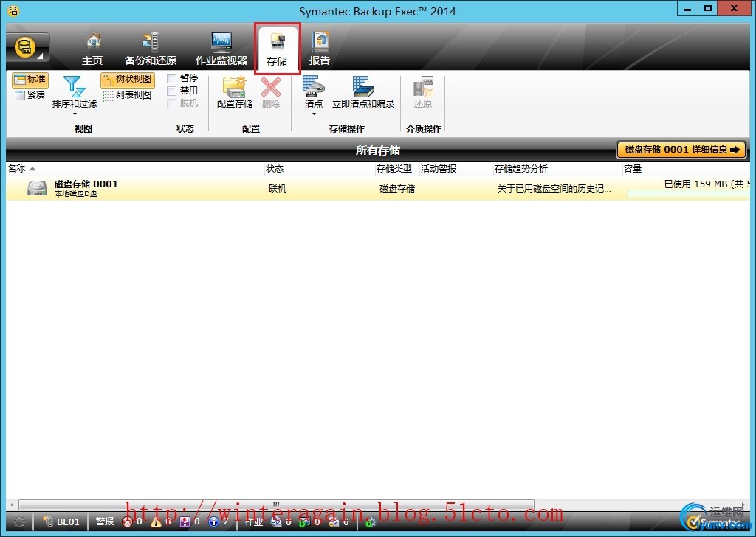This screenshot has height=537, width=756.
Task: Click the capacity usage bar for 磁盘存储 0001
Action: [x=688, y=193]
